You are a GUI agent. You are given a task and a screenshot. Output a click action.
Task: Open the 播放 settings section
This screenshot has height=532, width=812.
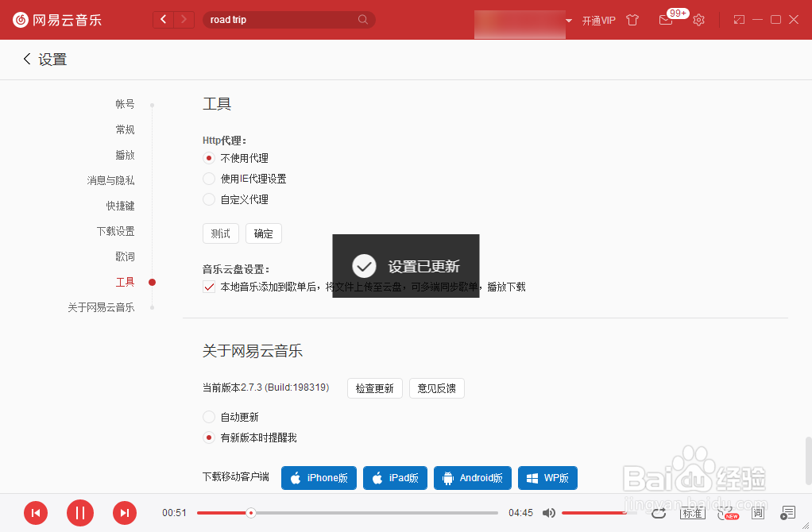point(125,155)
